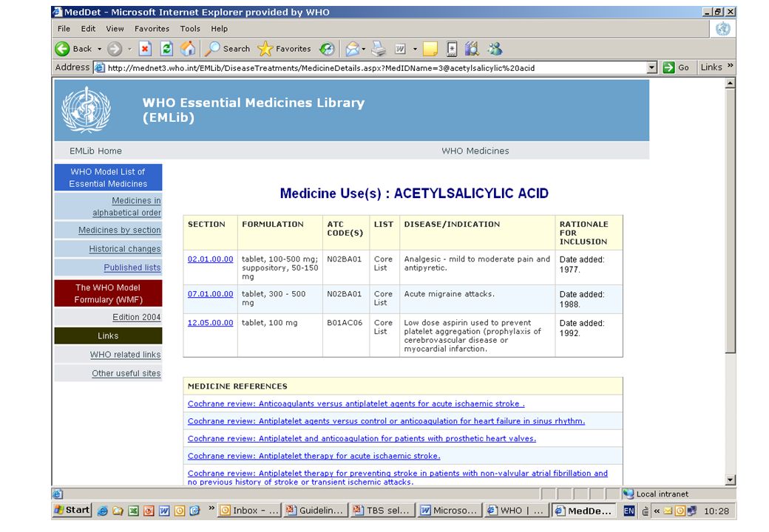Open the Forward history dropdown arrow
769x532 pixels.
[129, 49]
